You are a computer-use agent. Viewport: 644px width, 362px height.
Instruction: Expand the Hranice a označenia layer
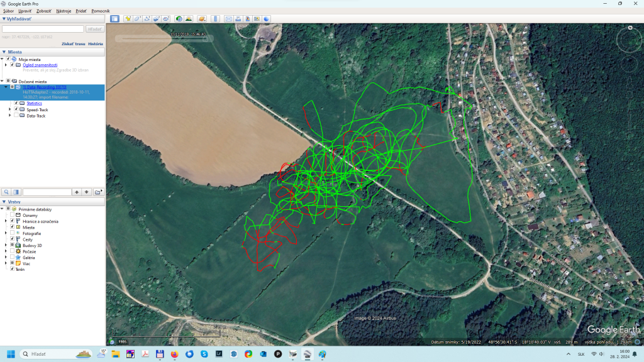6,221
